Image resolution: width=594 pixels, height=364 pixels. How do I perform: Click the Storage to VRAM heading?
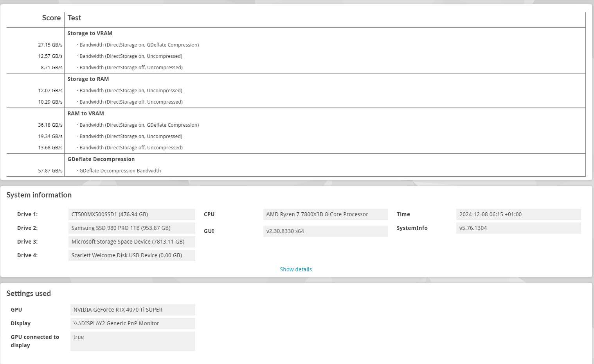(90, 34)
